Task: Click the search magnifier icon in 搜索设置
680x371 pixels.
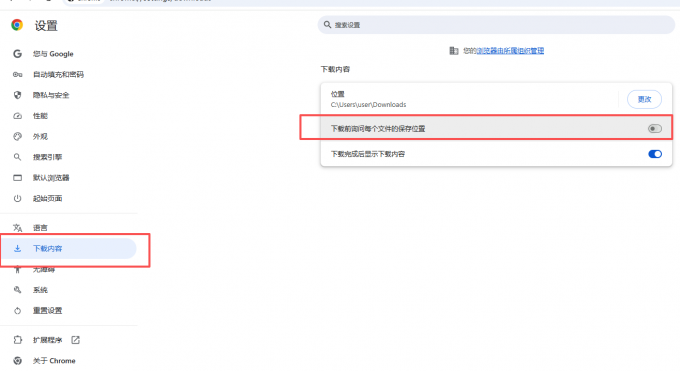Action: tap(327, 25)
